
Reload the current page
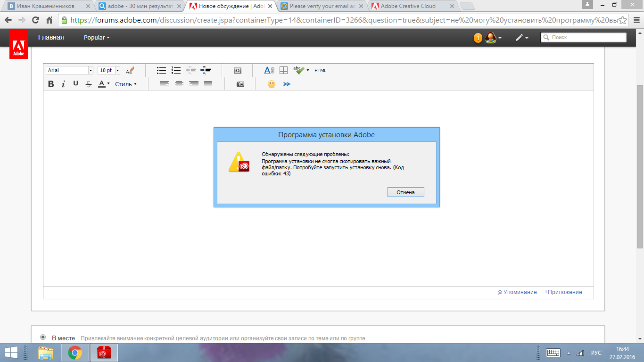35,20
